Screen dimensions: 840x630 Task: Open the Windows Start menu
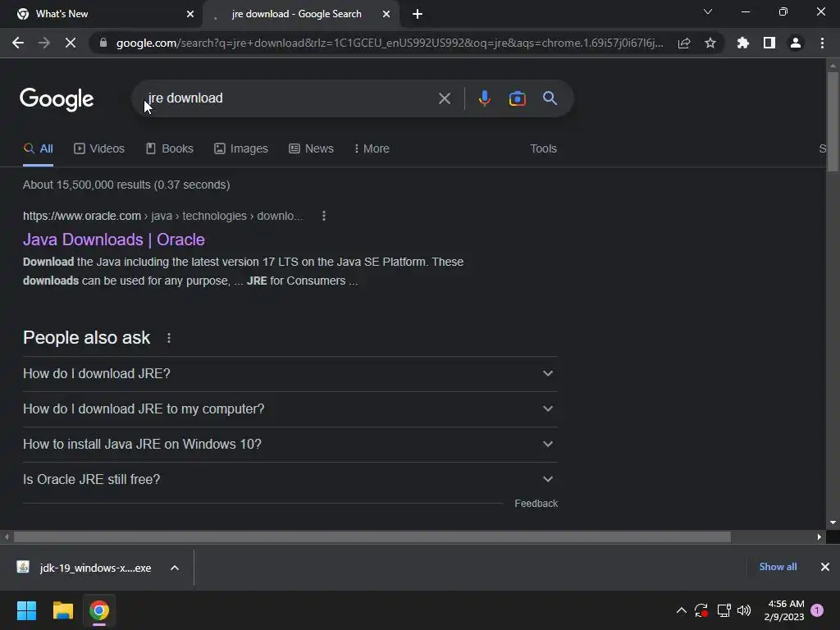click(x=26, y=610)
